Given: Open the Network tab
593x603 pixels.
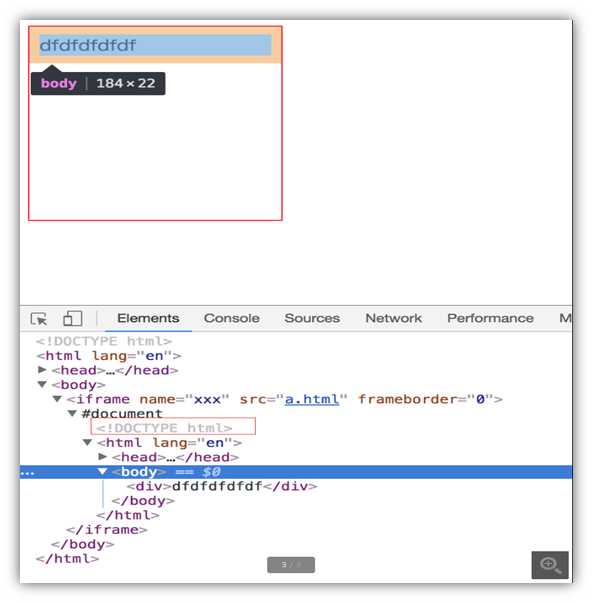Looking at the screenshot, I should (x=393, y=318).
